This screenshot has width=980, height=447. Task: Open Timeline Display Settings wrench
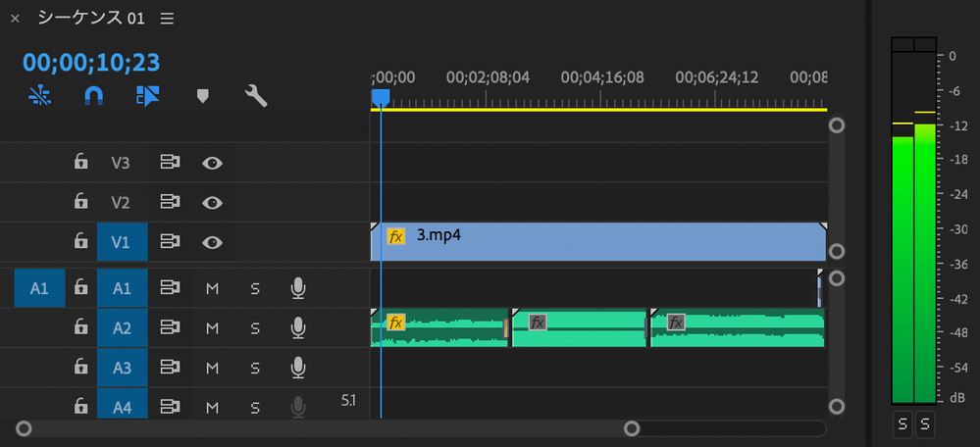256,95
